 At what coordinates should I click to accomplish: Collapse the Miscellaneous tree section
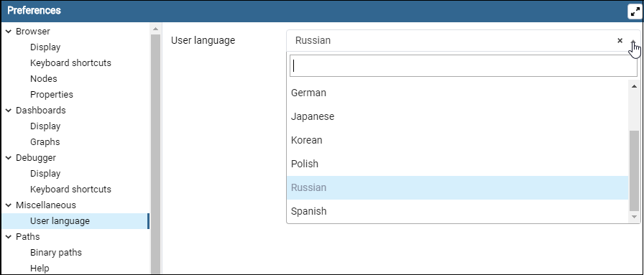tap(8, 205)
